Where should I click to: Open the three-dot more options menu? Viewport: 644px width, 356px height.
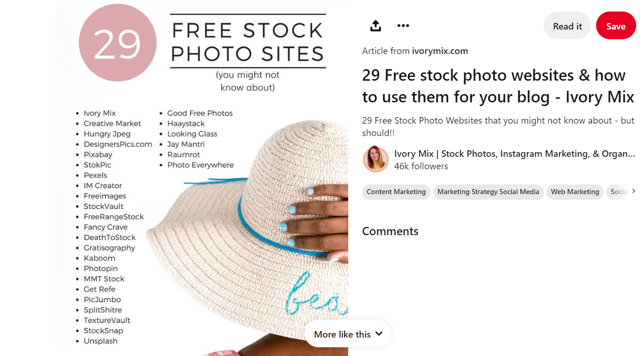point(403,26)
